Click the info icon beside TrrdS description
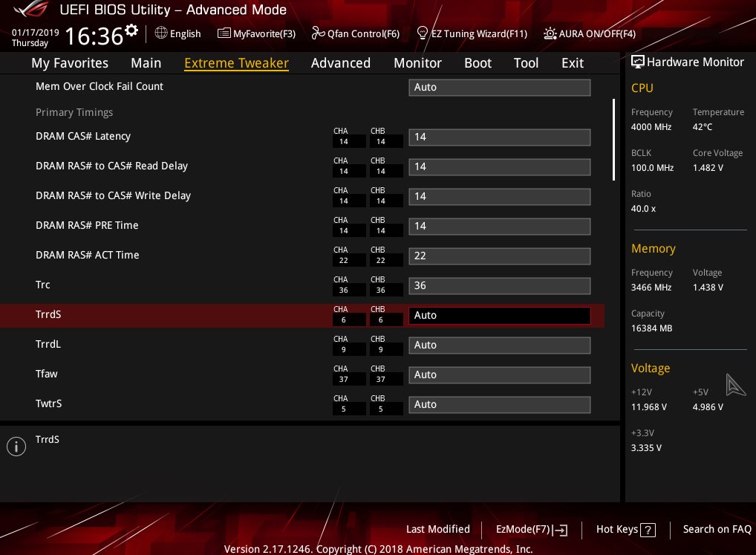The height and width of the screenshot is (555, 756). click(16, 446)
